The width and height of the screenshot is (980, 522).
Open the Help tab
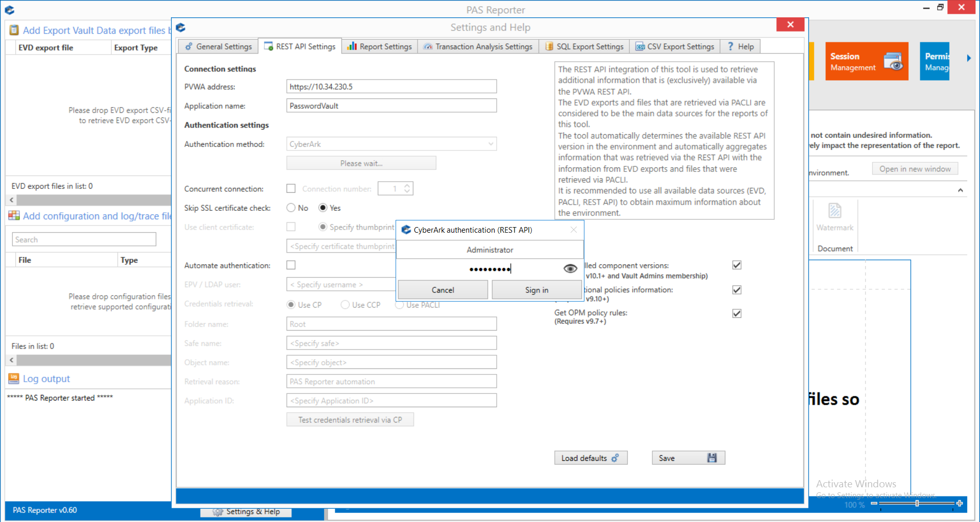(740, 46)
